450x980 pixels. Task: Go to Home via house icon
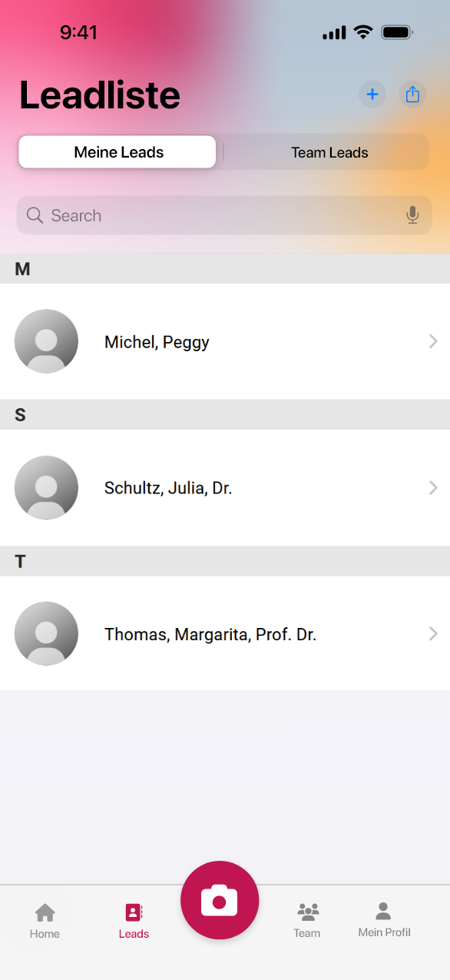pos(45,912)
